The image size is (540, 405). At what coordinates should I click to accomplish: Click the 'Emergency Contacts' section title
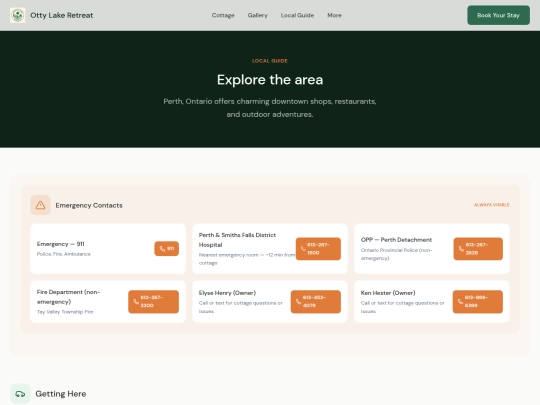(89, 205)
